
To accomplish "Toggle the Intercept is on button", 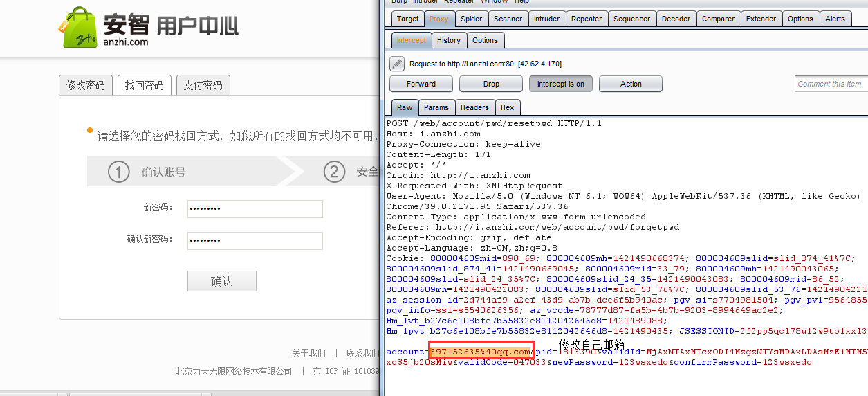I will pos(561,84).
